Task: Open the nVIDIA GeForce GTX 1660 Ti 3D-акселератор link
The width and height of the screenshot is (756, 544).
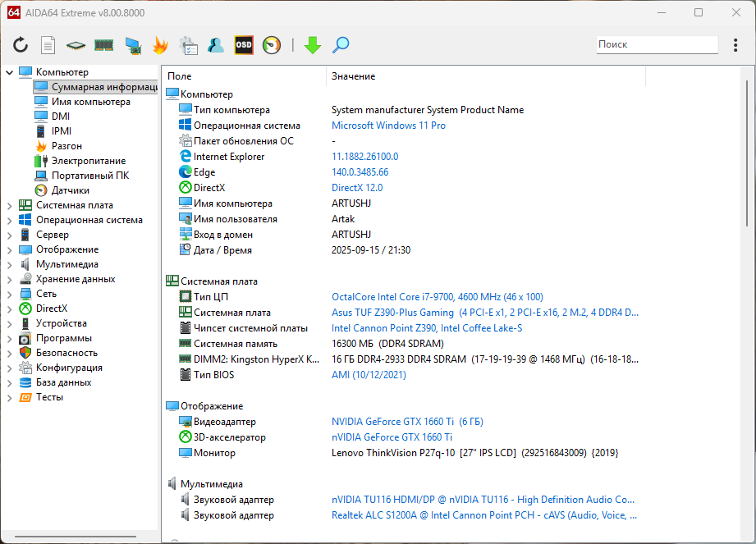Action: click(392, 437)
